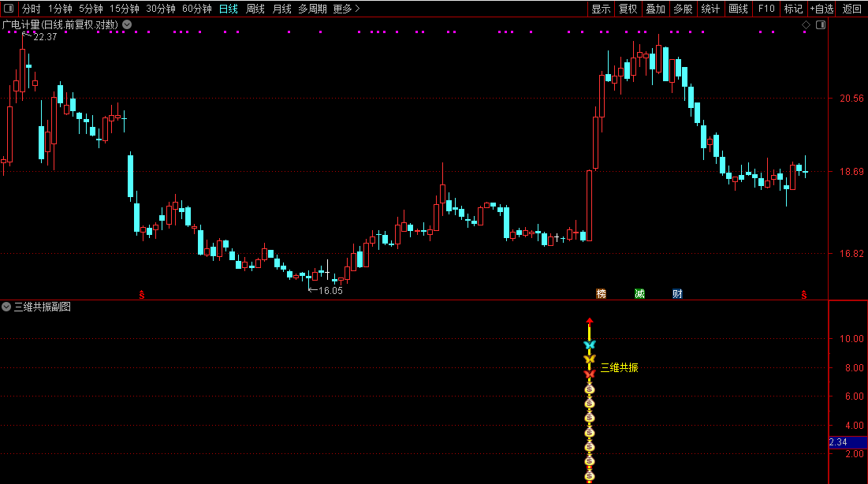
Task: Open 多周期 multi-period view
Action: (312, 9)
